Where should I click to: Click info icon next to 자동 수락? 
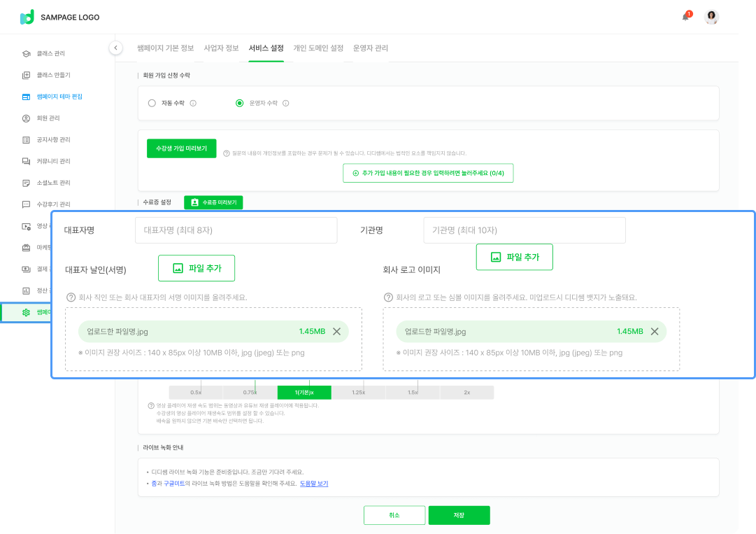tap(193, 103)
